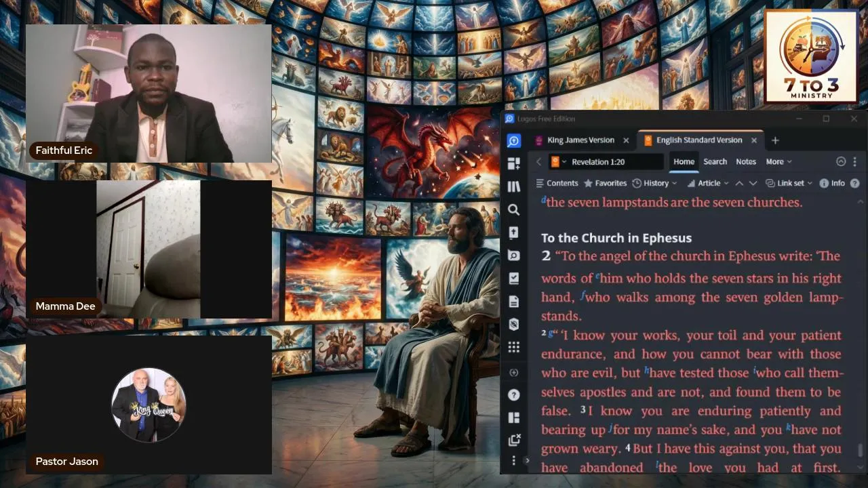Select Faithful Eric's video tile
This screenshot has height=488, width=868.
(x=149, y=94)
